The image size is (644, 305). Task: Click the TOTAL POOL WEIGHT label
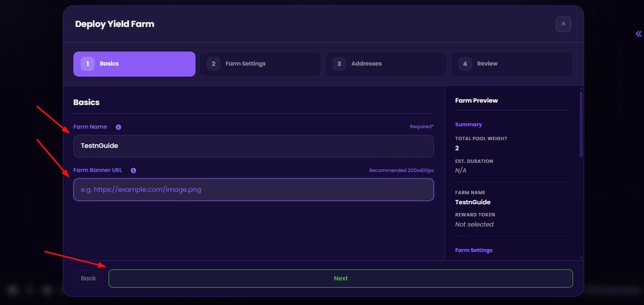[481, 139]
